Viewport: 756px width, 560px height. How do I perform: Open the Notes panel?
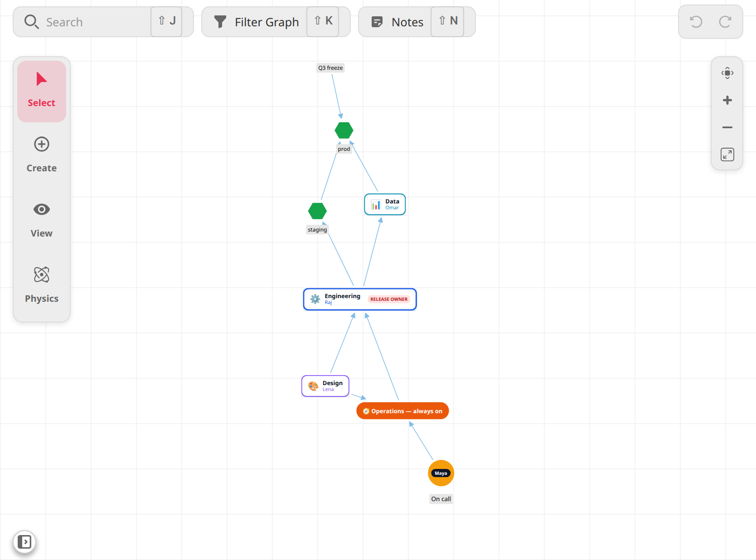point(417,22)
